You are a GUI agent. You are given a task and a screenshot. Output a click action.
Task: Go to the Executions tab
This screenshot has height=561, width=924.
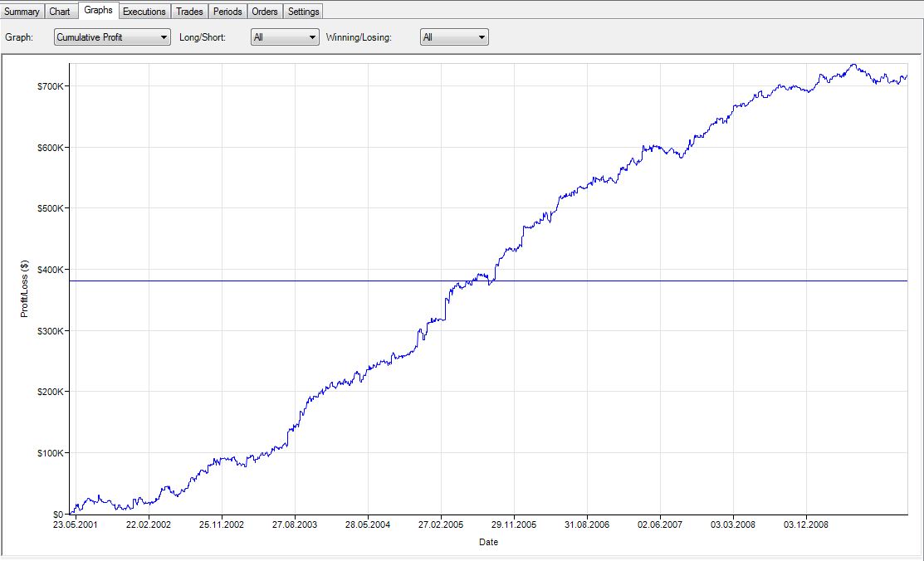click(x=144, y=11)
